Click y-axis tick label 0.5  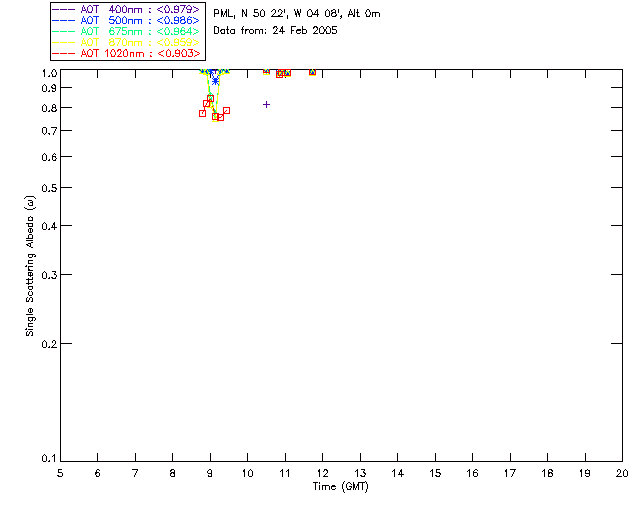pos(49,188)
